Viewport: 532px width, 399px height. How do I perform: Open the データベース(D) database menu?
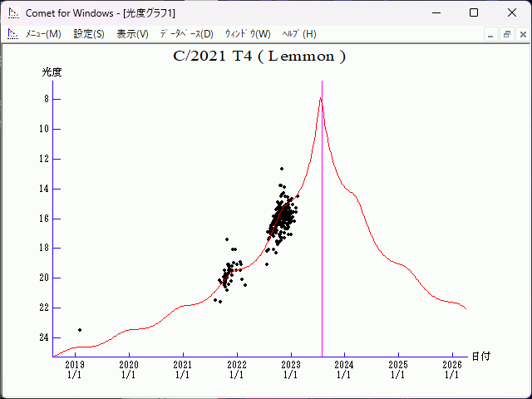186,34
